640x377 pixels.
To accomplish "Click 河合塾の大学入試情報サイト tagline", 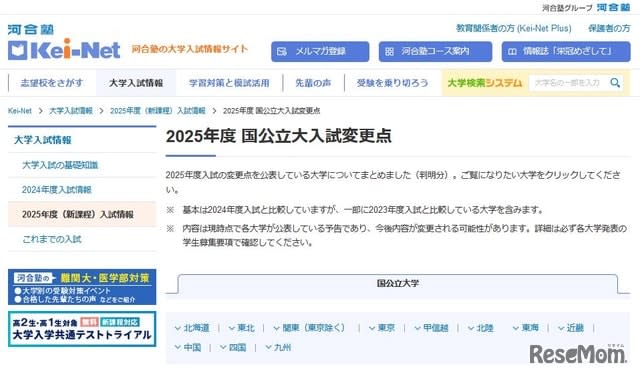I will [x=189, y=49].
